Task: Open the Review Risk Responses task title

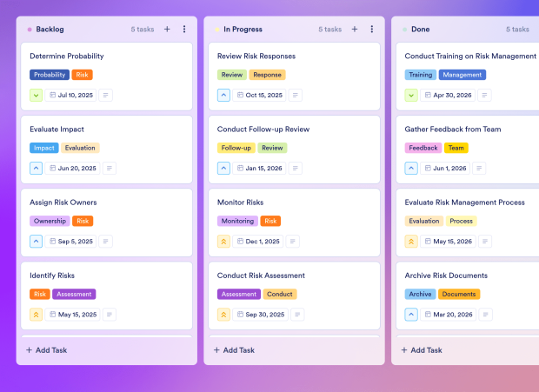Action: click(x=256, y=56)
